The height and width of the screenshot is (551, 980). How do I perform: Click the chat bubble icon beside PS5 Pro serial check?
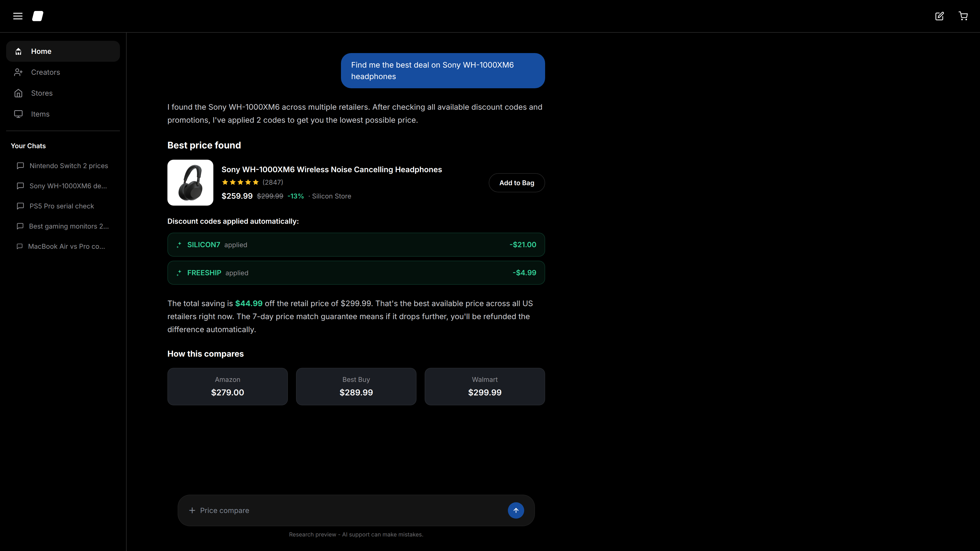click(x=20, y=206)
